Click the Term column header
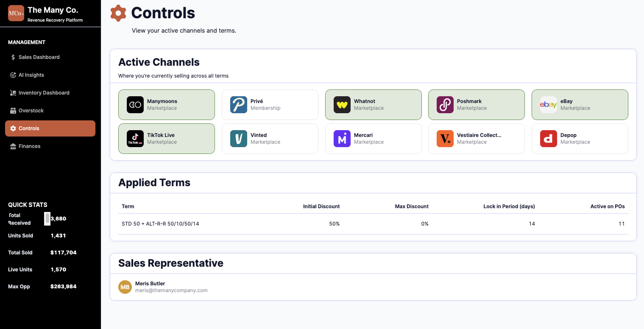The height and width of the screenshot is (329, 644). click(x=128, y=206)
